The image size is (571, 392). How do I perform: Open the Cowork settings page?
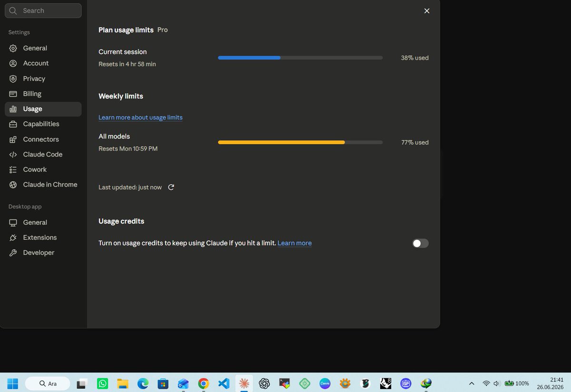tap(43, 170)
